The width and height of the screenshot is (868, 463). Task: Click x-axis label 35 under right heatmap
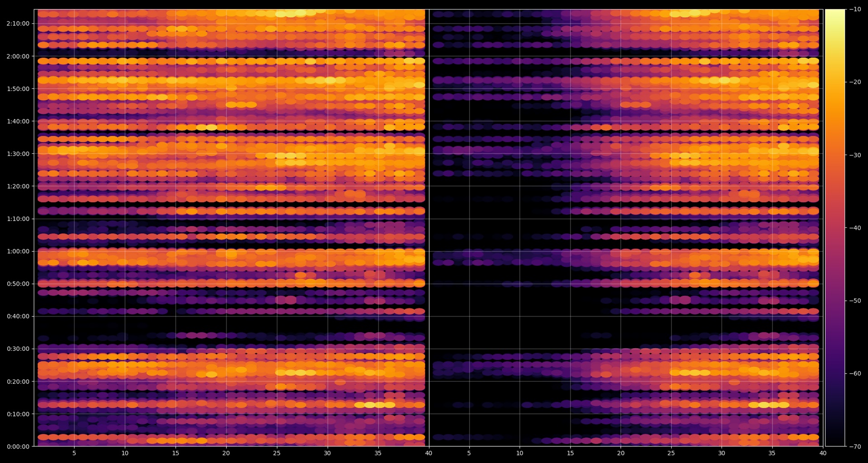click(772, 453)
